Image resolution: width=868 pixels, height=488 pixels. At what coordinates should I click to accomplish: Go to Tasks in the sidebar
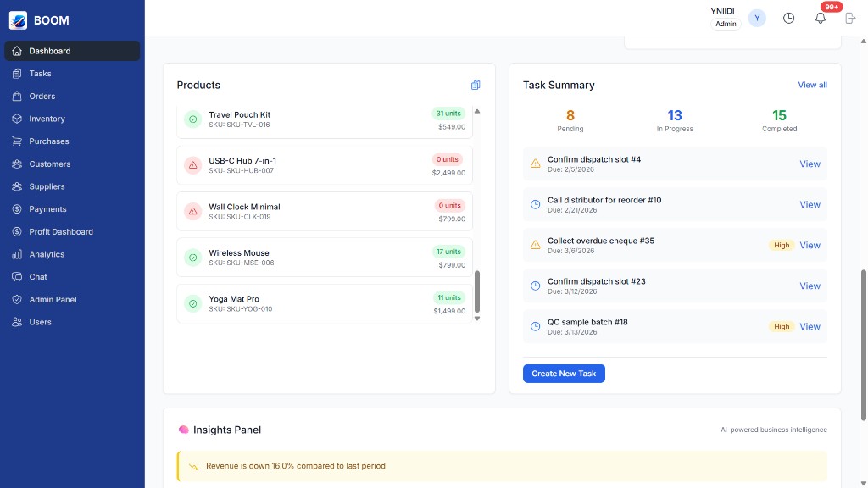[x=72, y=74]
